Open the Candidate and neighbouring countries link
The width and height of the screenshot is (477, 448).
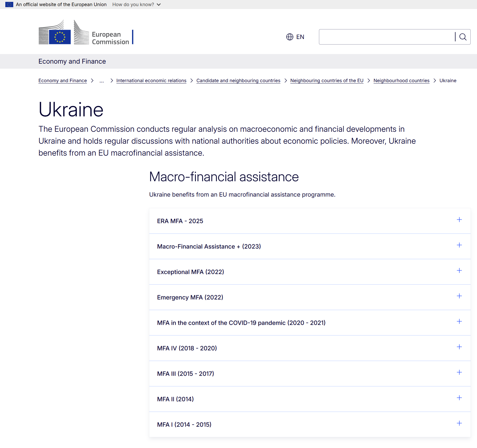pos(238,81)
